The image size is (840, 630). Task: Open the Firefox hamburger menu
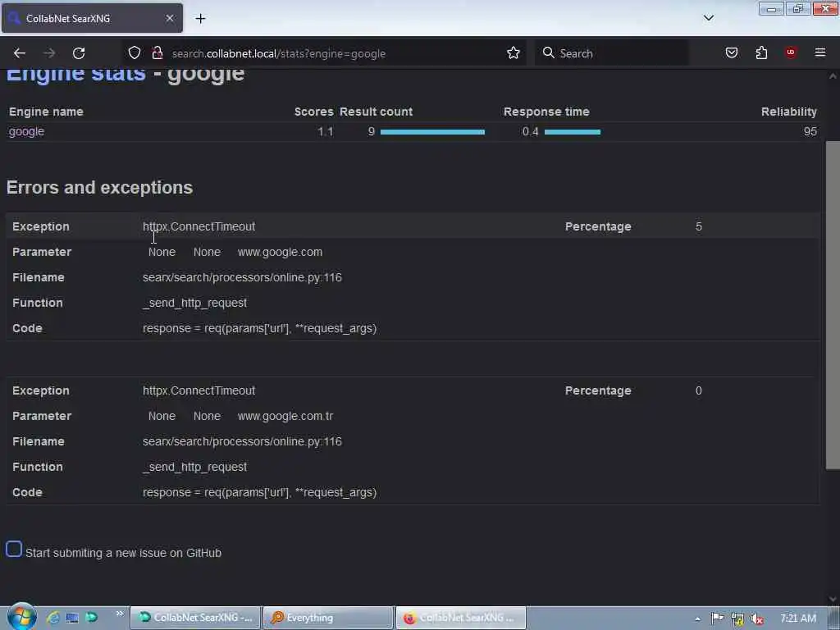point(820,53)
